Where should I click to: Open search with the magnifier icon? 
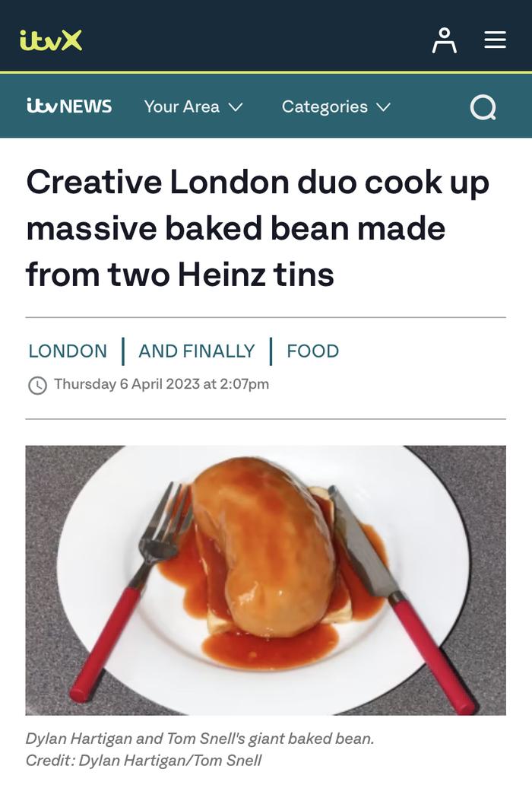tap(483, 107)
